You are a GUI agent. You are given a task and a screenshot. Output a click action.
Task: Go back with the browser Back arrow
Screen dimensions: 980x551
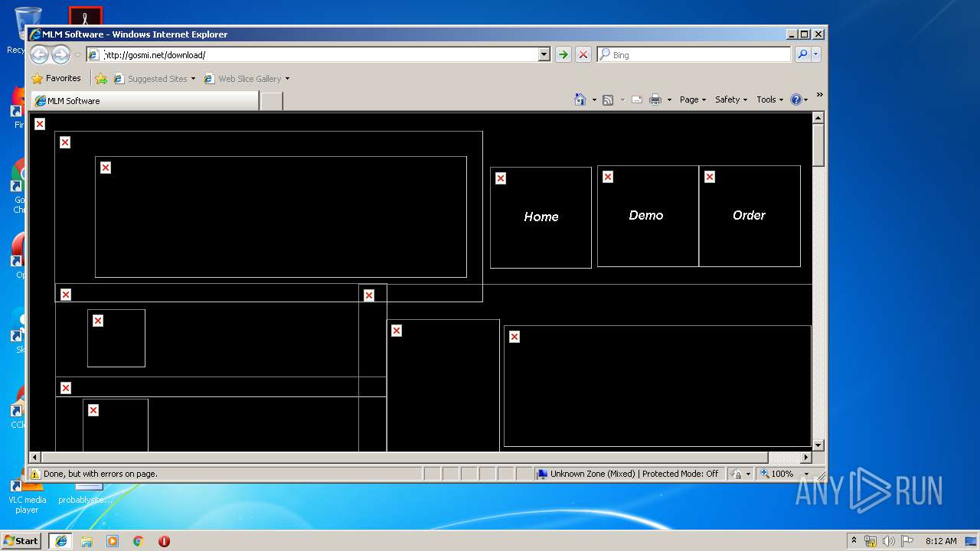[x=39, y=54]
